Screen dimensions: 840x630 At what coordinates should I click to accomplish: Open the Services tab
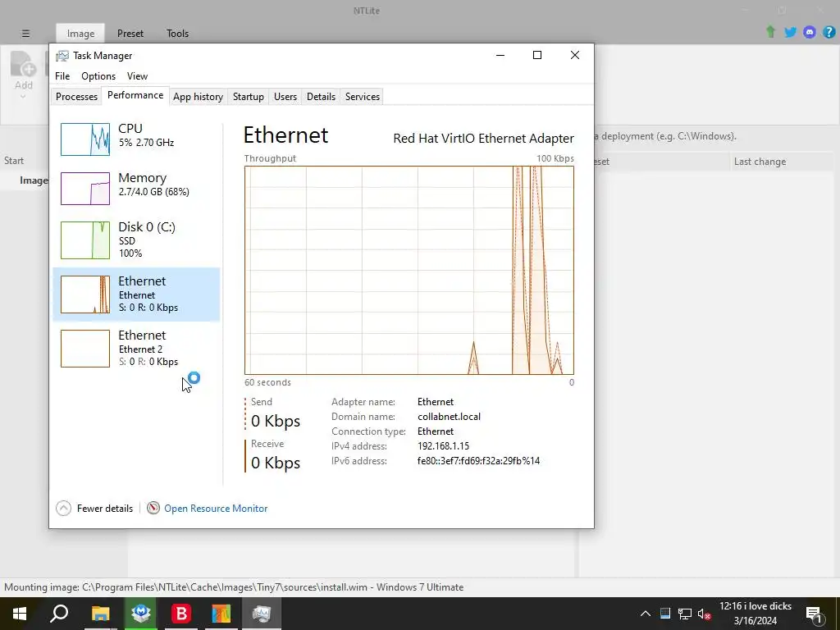(362, 97)
